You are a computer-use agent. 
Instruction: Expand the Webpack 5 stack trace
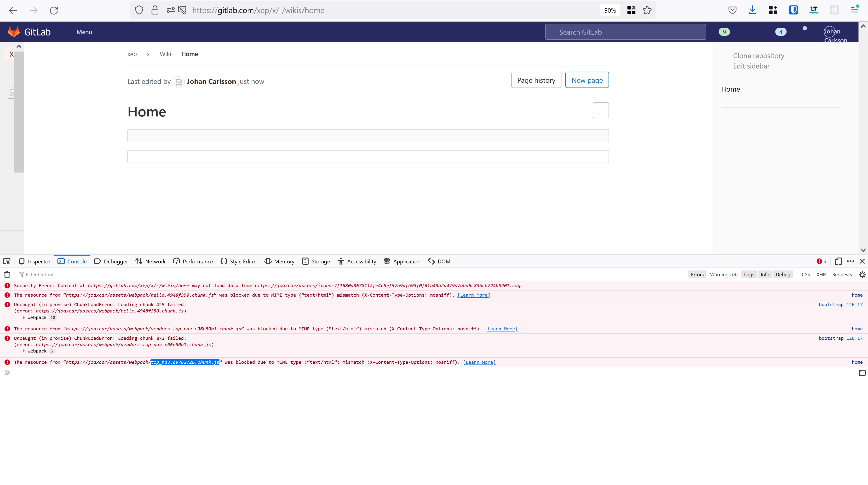[24, 351]
